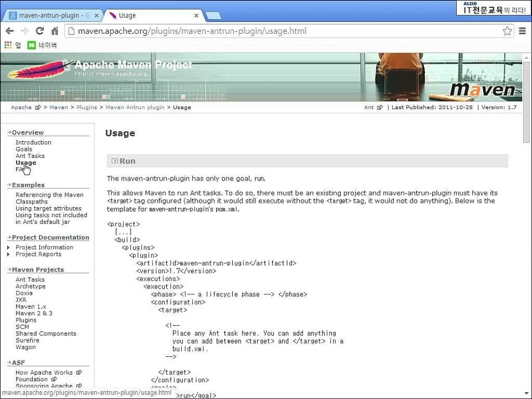Open the apps grid shortcut in bookmarks bar
Screen dimensions: 532x399
tap(8, 45)
